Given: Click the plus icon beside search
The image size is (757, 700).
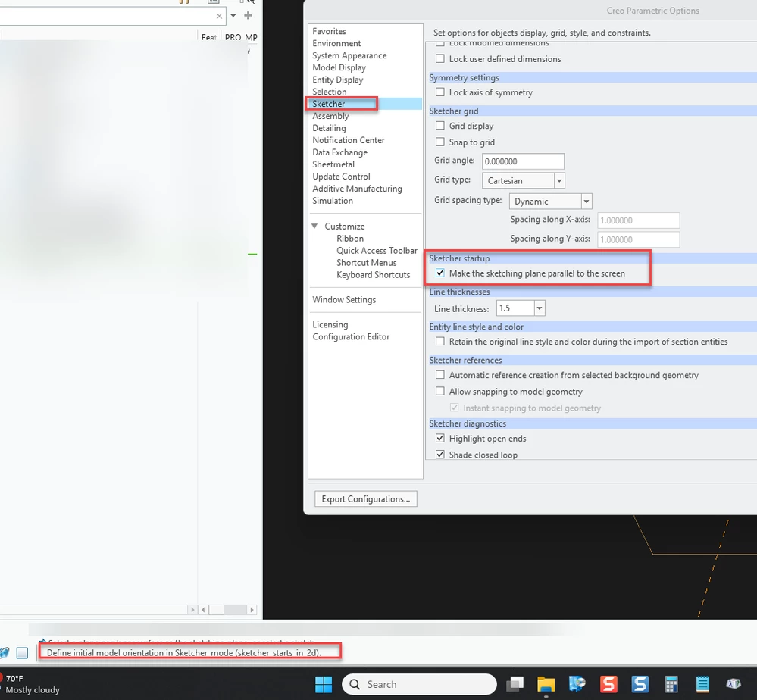Looking at the screenshot, I should [248, 15].
